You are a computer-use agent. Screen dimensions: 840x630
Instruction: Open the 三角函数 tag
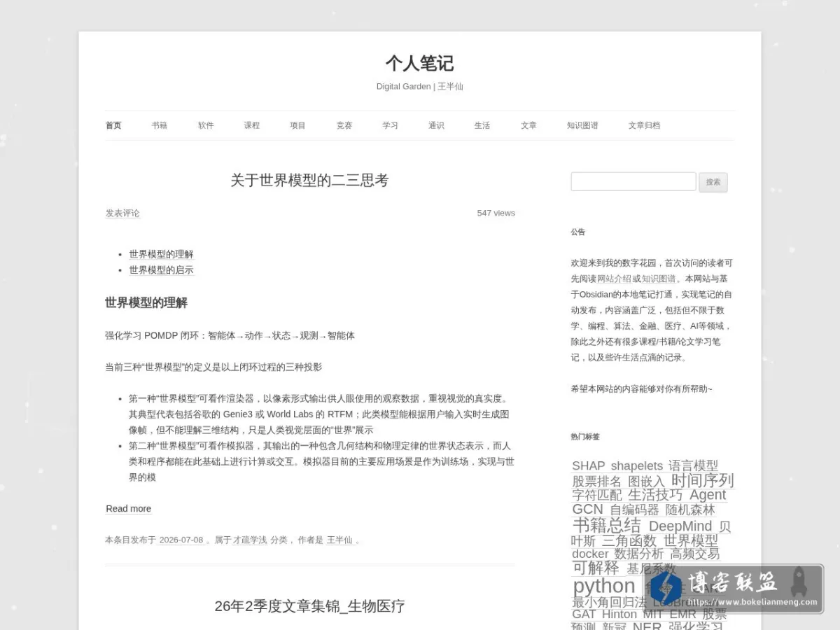[629, 541]
